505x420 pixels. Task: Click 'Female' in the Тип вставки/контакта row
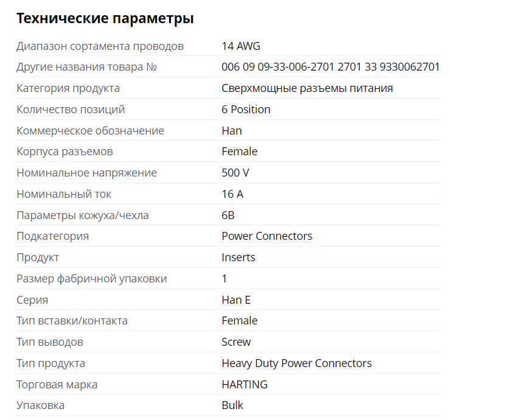pyautogui.click(x=239, y=321)
